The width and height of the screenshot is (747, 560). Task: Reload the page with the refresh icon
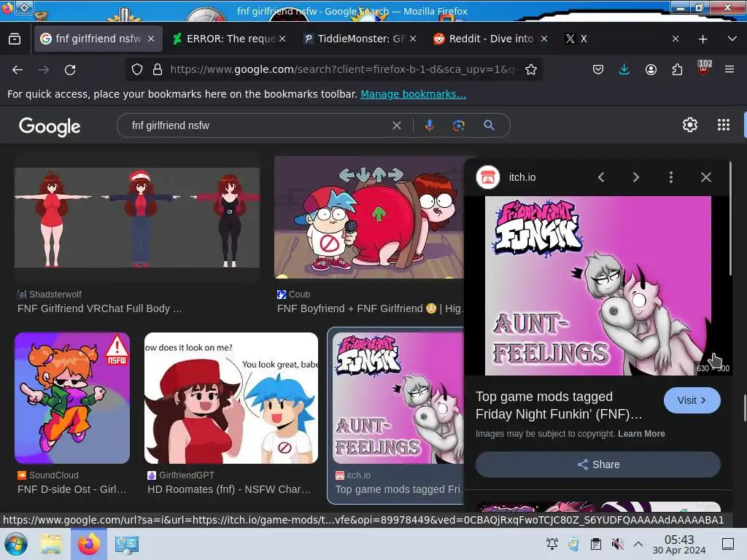(x=70, y=69)
